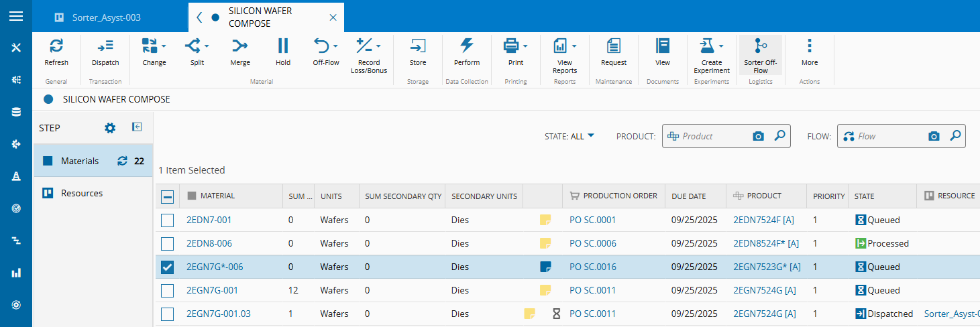The height and width of the screenshot is (327, 980).
Task: Collapse the Step side panel
Action: 137,127
